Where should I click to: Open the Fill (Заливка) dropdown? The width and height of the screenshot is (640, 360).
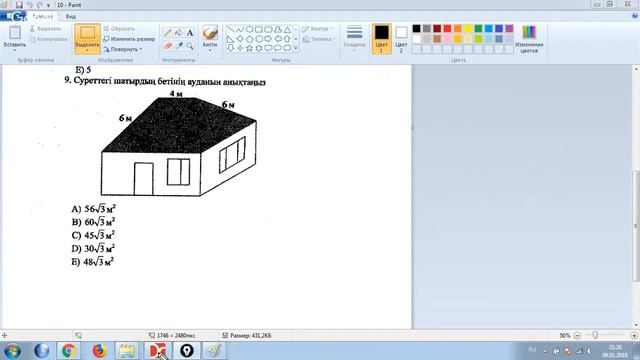pyautogui.click(x=319, y=39)
